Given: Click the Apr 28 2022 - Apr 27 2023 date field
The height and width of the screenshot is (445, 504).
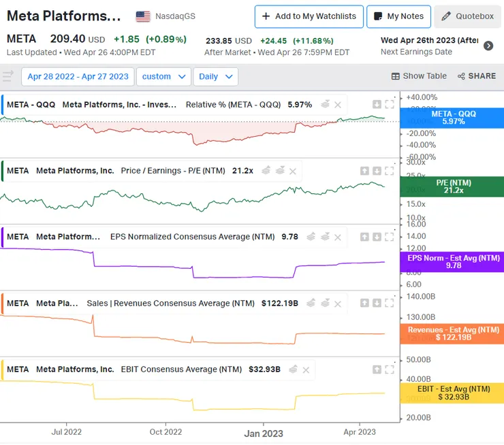Looking at the screenshot, I should [x=78, y=76].
